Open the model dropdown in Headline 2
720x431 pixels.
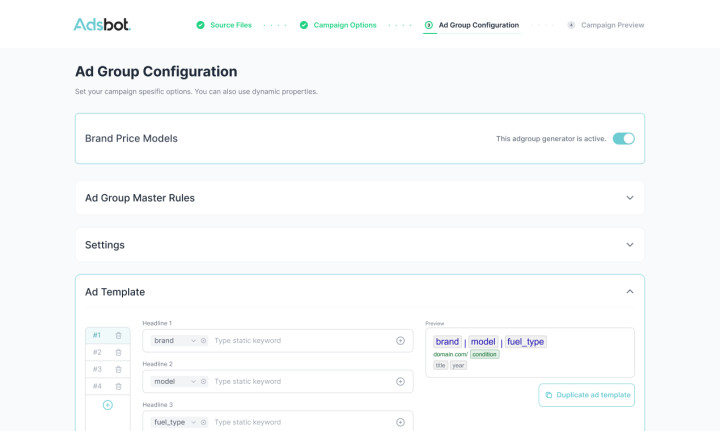(x=193, y=381)
